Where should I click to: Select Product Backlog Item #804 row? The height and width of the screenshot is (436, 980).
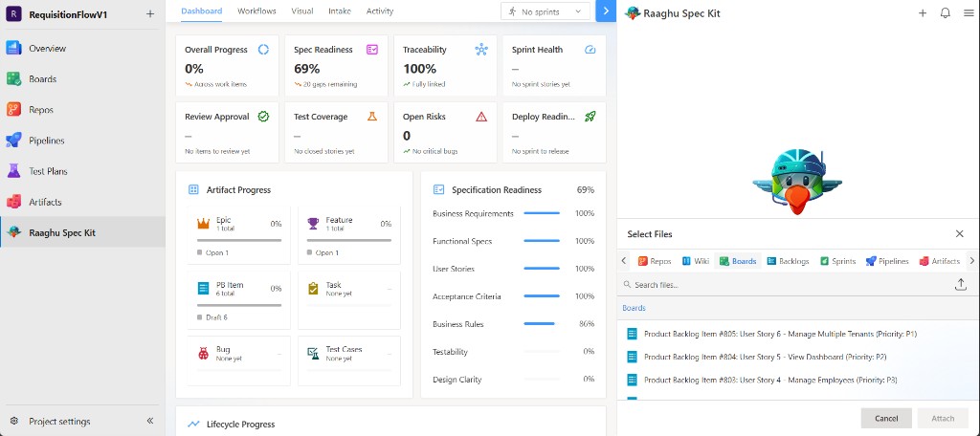tap(798, 357)
